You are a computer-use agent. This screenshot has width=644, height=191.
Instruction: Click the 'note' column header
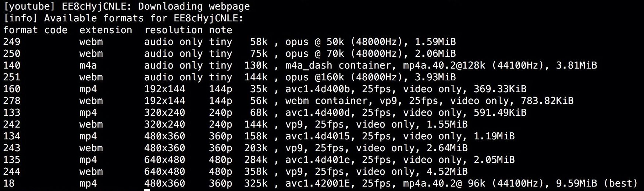pos(221,30)
